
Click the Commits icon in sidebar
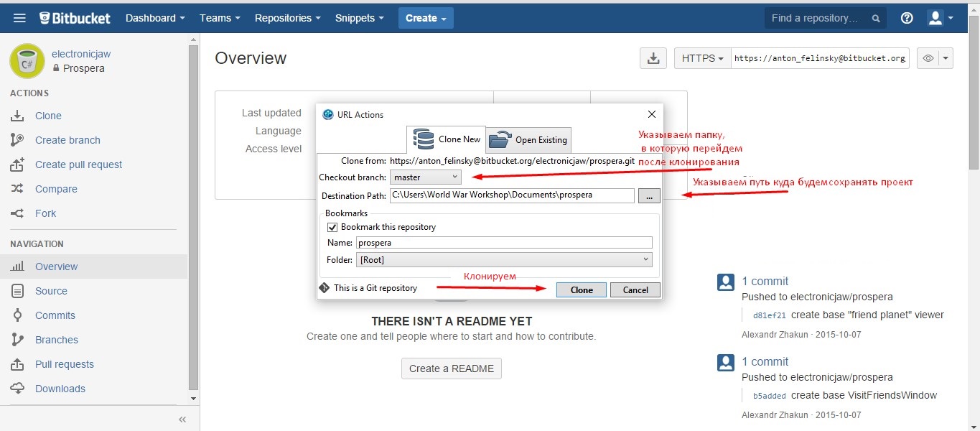17,315
